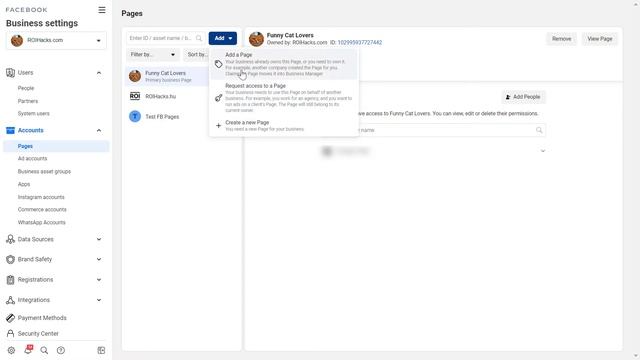Image resolution: width=640 pixels, height=360 pixels.
Task: Click the key icon beside Request access
Action: (x=218, y=98)
